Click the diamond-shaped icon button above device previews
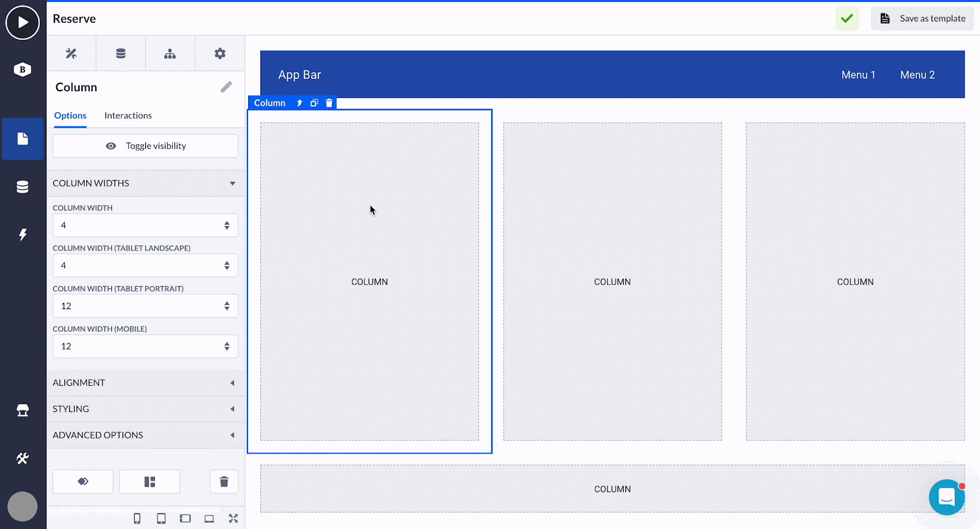Viewport: 980px width, 529px height. [x=83, y=481]
